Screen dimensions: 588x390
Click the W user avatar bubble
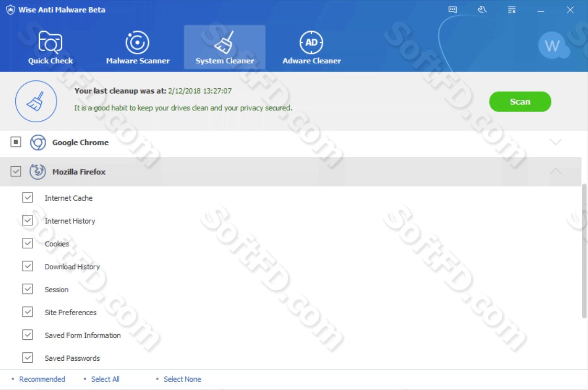coord(553,45)
